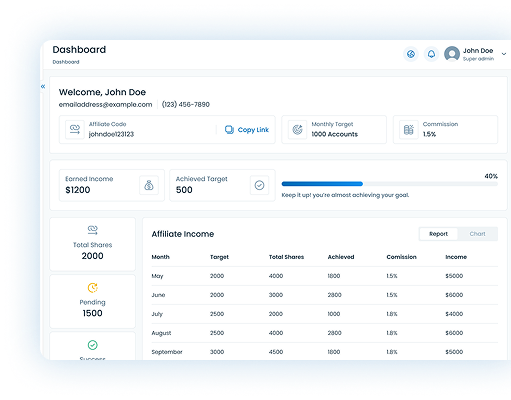Click the 40% progress bar
The width and height of the screenshot is (511, 400).
pos(389,184)
